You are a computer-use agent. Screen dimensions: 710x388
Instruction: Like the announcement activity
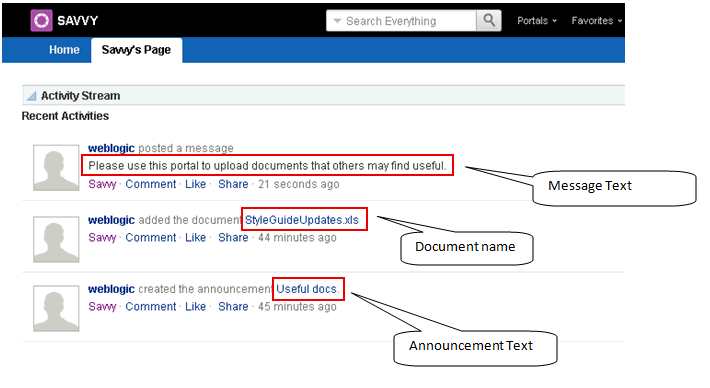click(x=196, y=307)
